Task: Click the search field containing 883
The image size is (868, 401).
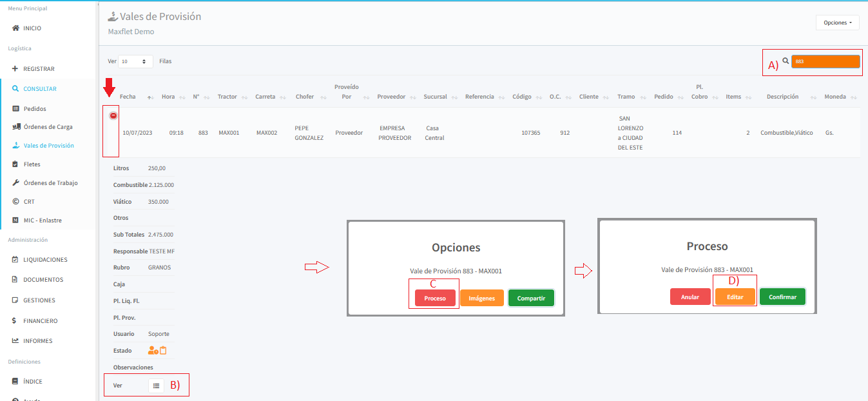Action: [825, 61]
